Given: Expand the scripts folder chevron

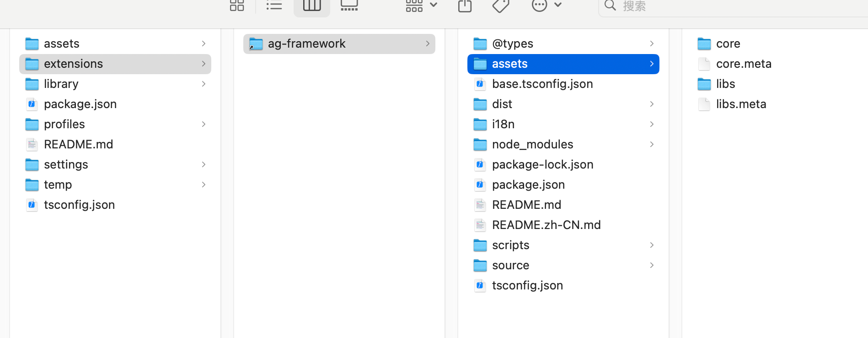Looking at the screenshot, I should (652, 245).
